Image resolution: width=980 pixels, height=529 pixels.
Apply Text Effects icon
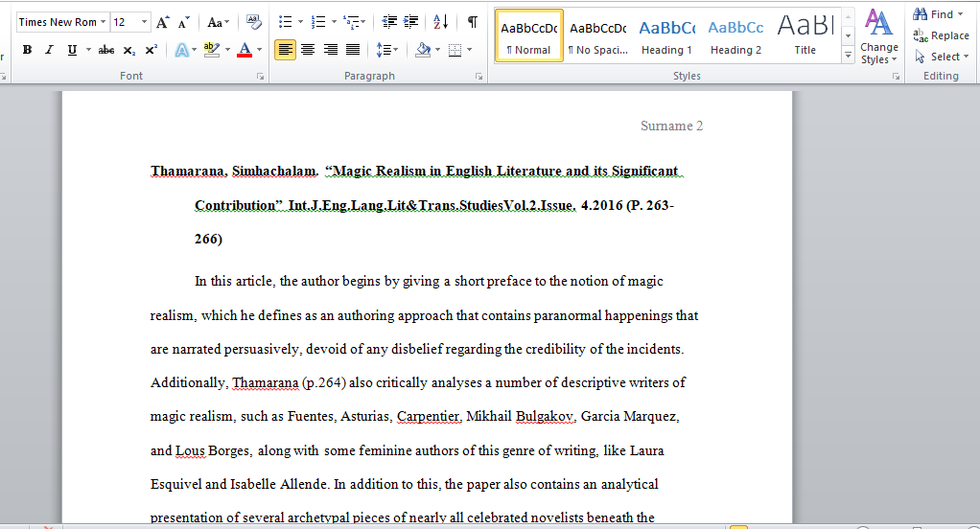tap(182, 50)
